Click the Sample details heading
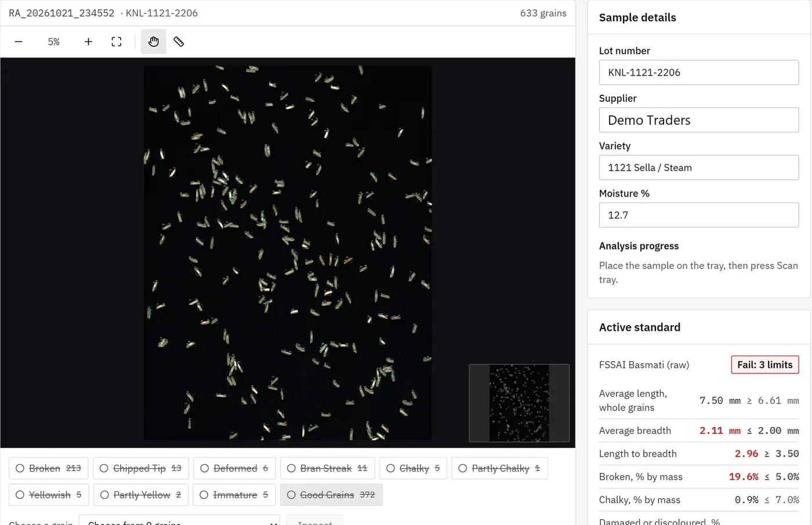 pos(637,17)
